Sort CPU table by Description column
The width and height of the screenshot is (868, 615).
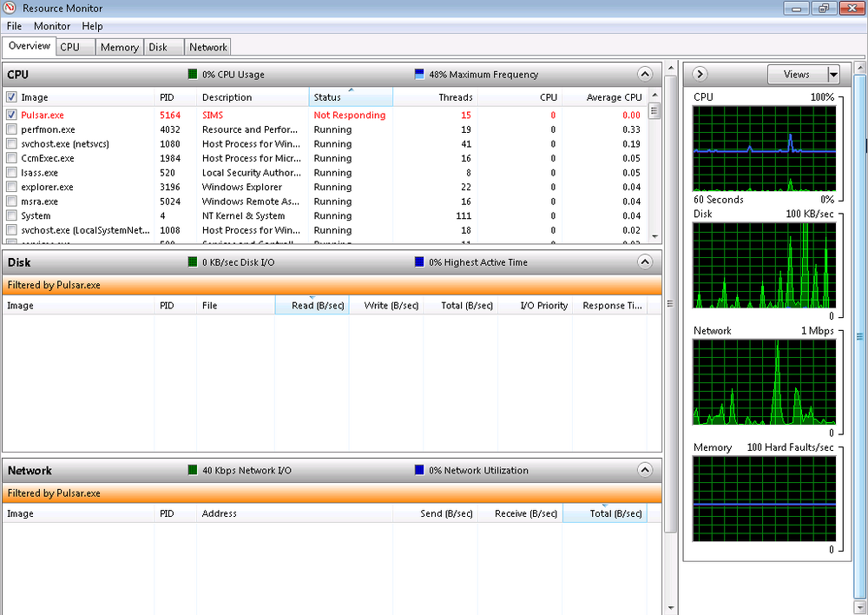coord(253,97)
